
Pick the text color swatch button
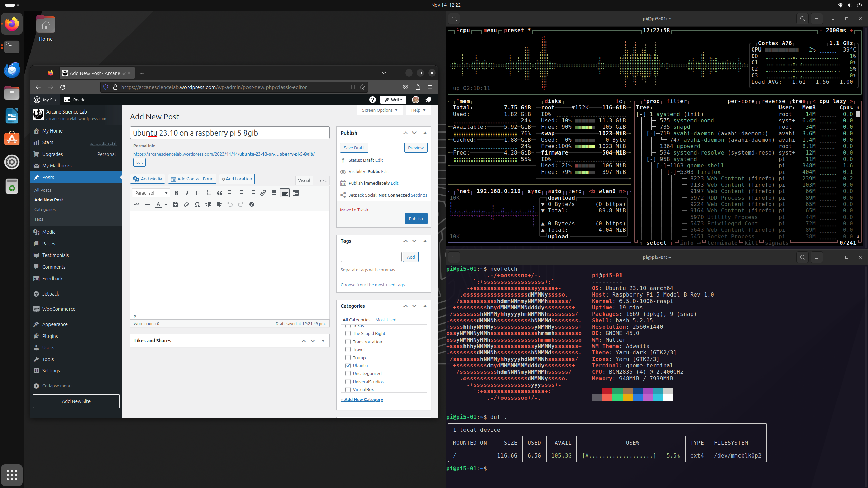pos(158,204)
